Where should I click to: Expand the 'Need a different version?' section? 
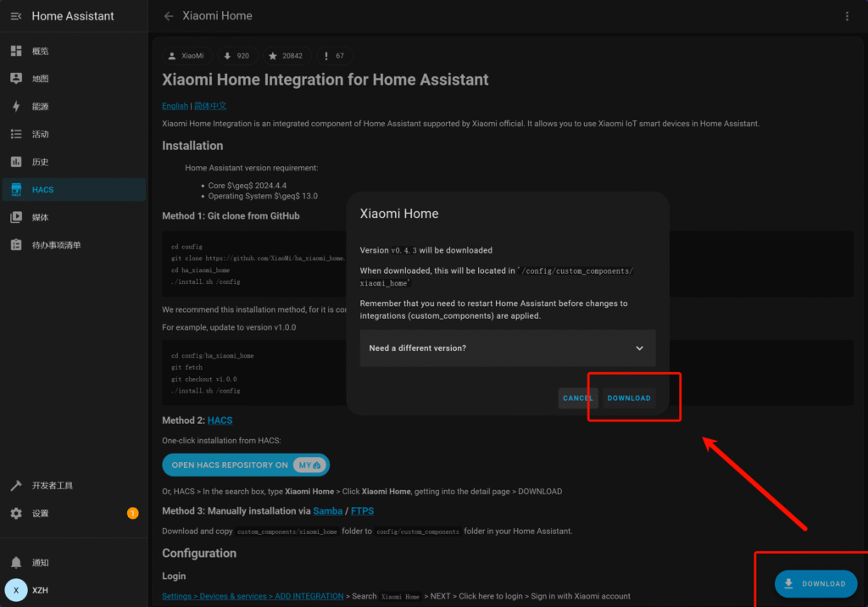[507, 348]
